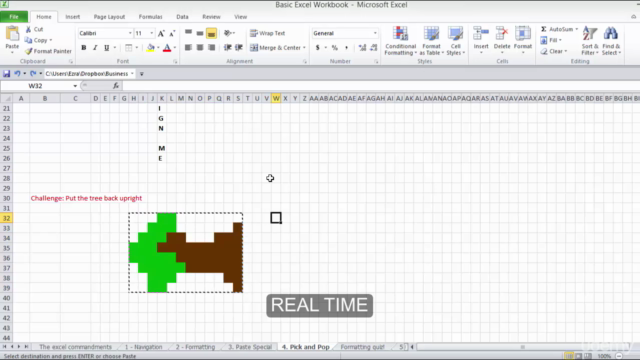Open the Calibri font name dropdown
640x360 pixels.
130,33
